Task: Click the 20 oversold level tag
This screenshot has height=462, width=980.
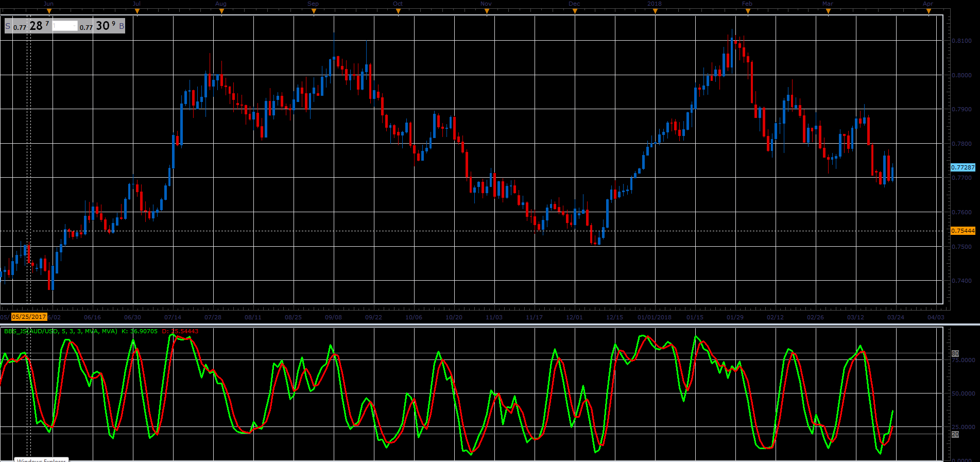Action: coord(955,434)
